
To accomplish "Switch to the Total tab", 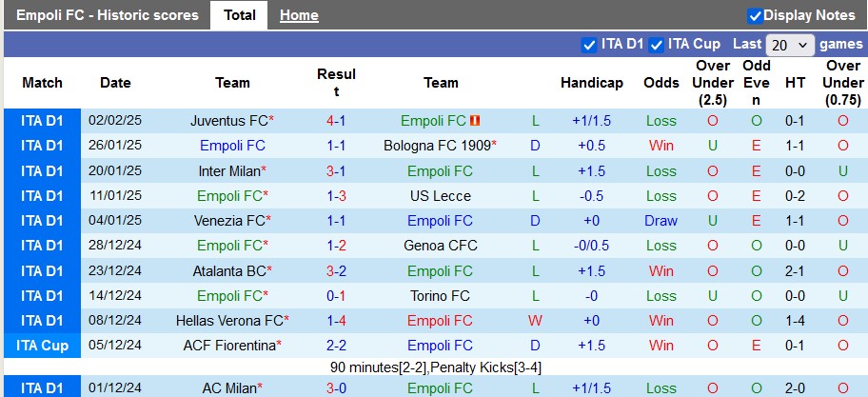I will coord(239,15).
